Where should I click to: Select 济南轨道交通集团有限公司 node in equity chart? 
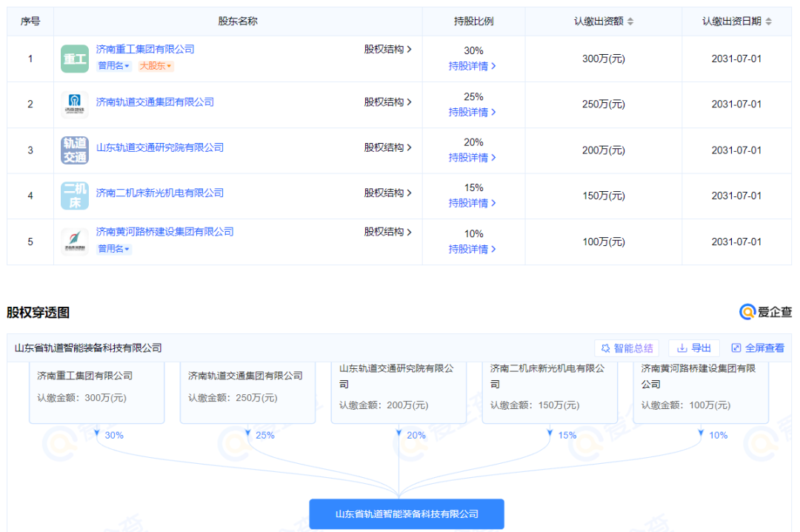pos(248,393)
